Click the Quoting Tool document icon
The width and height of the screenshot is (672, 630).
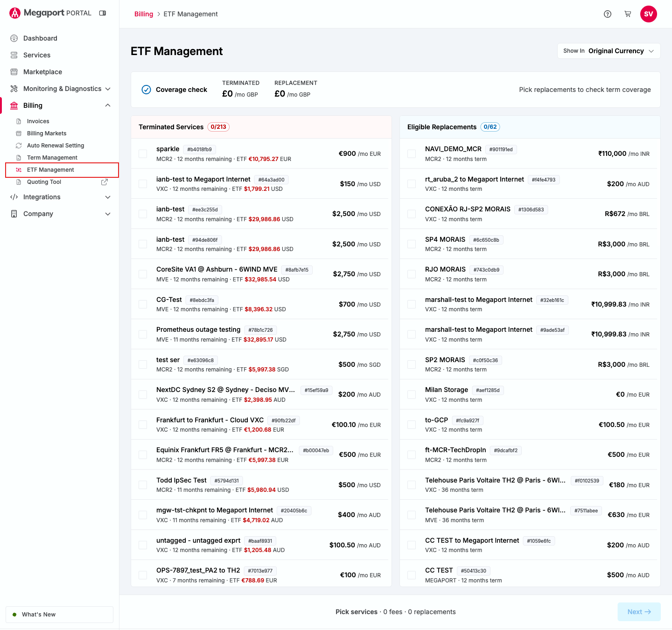click(x=19, y=182)
